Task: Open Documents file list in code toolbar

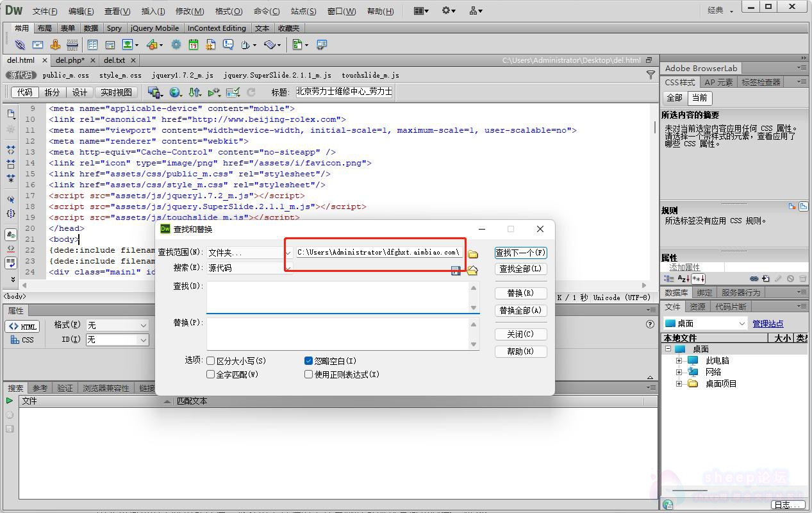Action: [11, 114]
